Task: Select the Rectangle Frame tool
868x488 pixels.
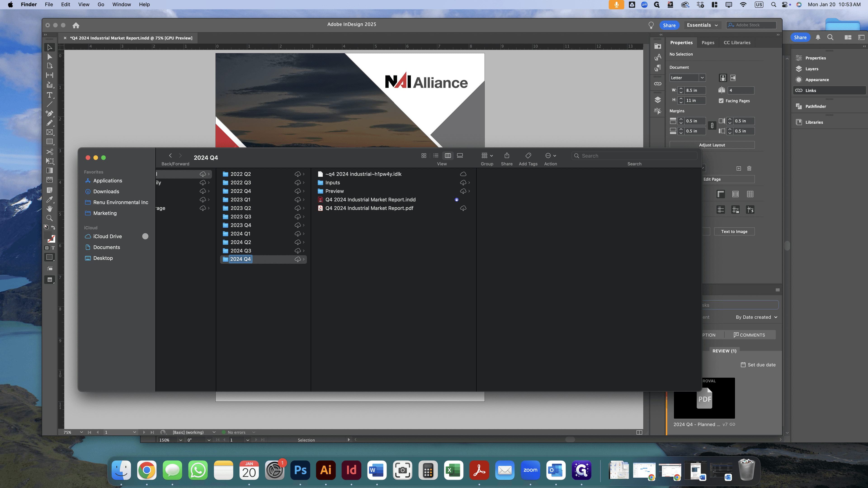Action: pos(50,132)
